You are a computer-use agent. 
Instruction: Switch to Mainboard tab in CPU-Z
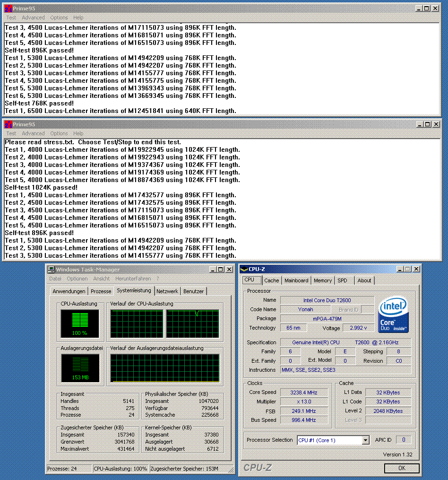tap(296, 280)
